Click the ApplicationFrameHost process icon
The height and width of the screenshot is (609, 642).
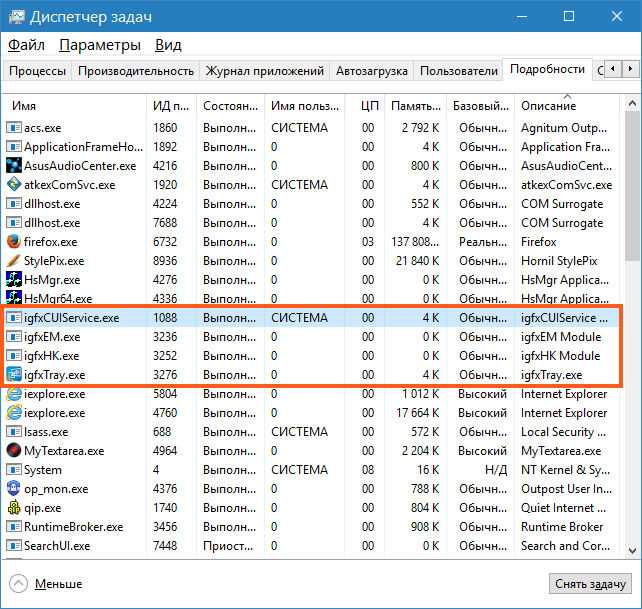[x=14, y=147]
